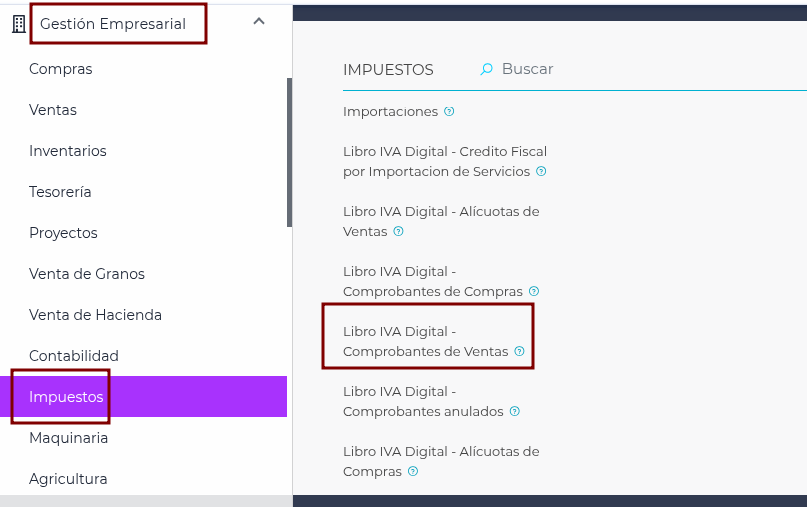Click the search magnifier icon
The image size is (807, 507).
click(486, 69)
